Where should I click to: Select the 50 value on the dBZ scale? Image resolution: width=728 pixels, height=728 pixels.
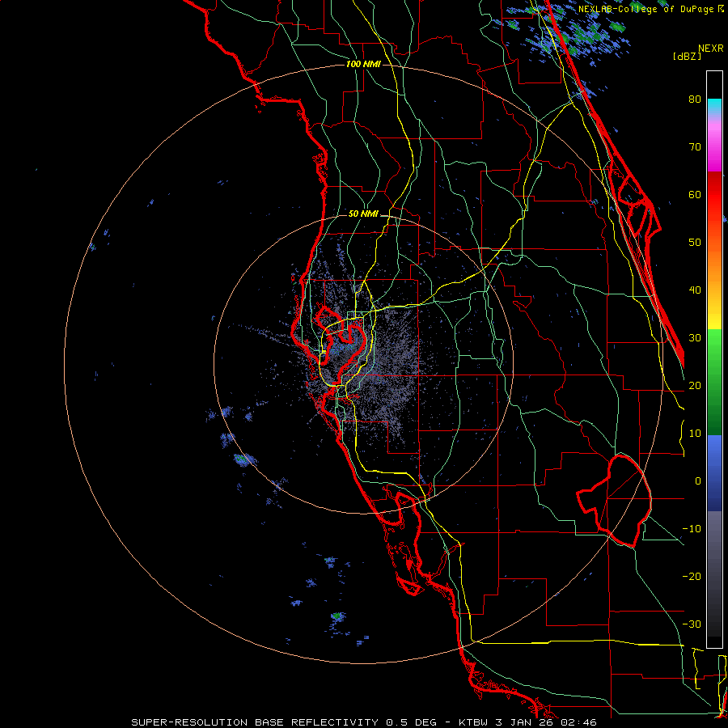coord(695,243)
